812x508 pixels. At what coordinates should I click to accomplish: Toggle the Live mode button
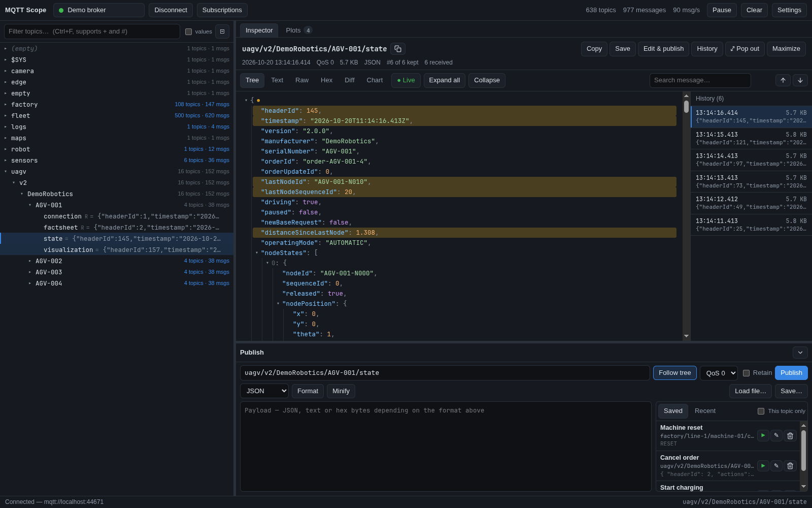[406, 80]
